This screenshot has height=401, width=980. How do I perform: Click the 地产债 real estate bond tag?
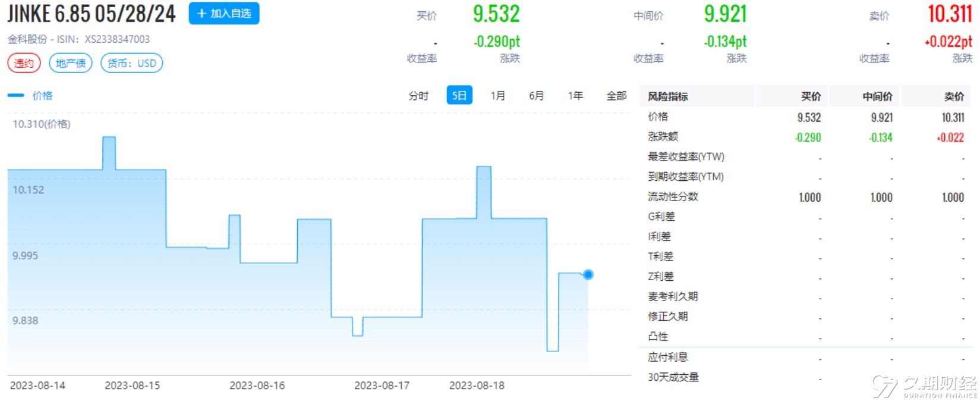point(71,63)
